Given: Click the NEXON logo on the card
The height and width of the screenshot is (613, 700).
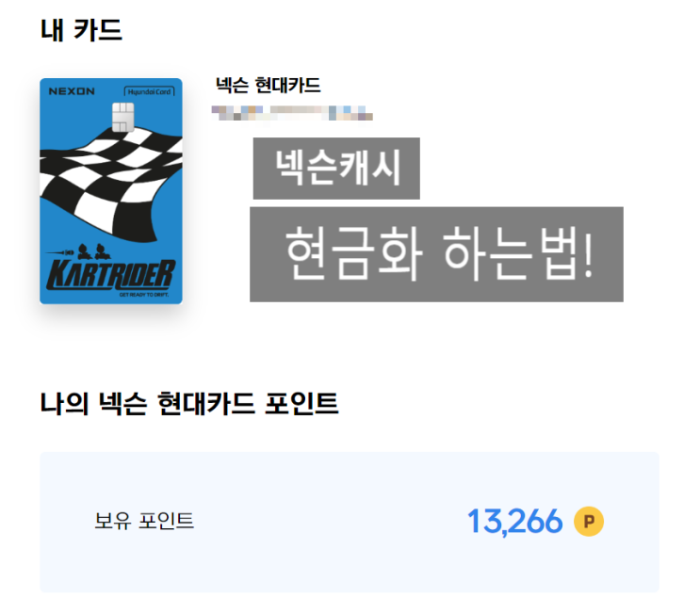Looking at the screenshot, I should tap(72, 91).
